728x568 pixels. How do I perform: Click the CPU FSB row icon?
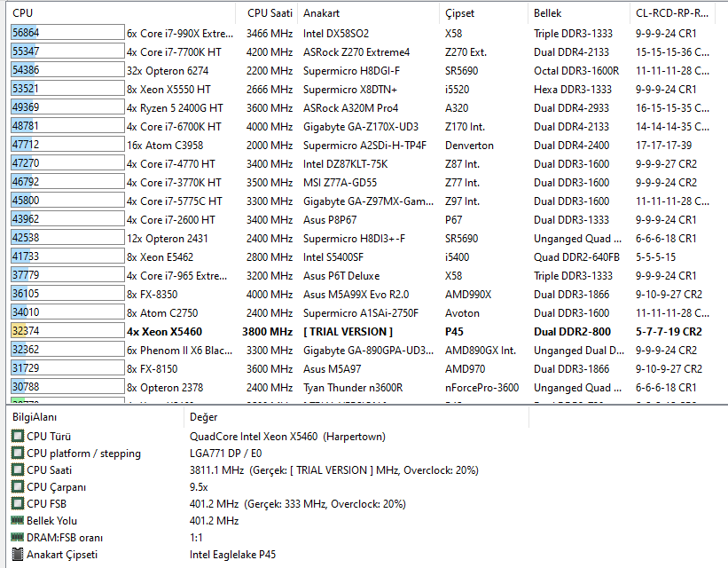[18, 503]
